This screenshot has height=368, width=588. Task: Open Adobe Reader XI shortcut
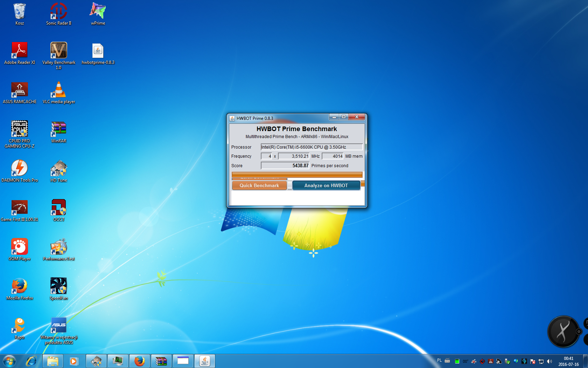(20, 53)
